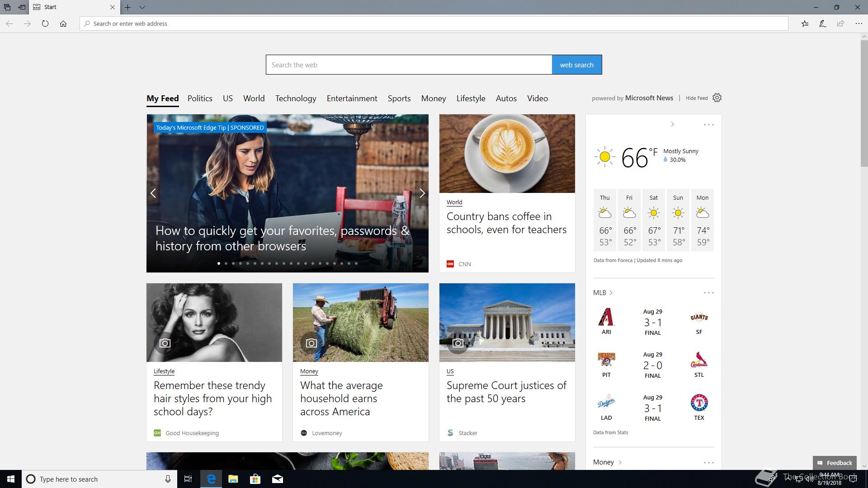The width and height of the screenshot is (868, 488).
Task: Click the Feedback button
Action: click(835, 463)
